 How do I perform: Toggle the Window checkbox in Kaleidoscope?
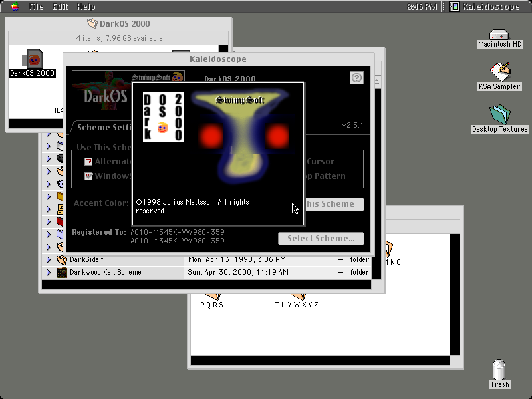pyautogui.click(x=88, y=176)
